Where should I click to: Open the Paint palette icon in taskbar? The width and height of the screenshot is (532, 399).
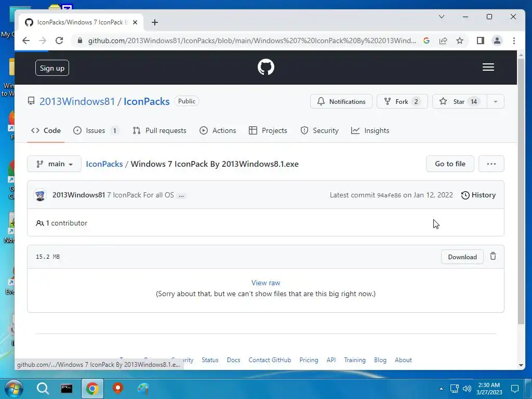[x=143, y=389]
